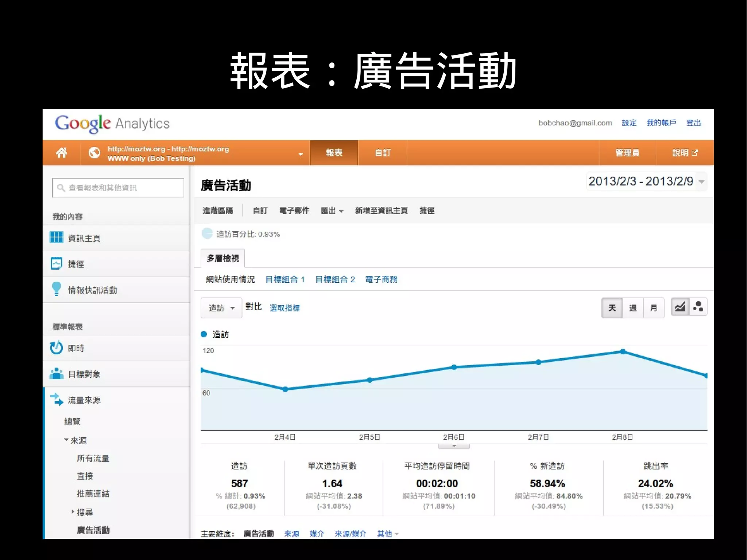Click the report search input field

tap(118, 188)
